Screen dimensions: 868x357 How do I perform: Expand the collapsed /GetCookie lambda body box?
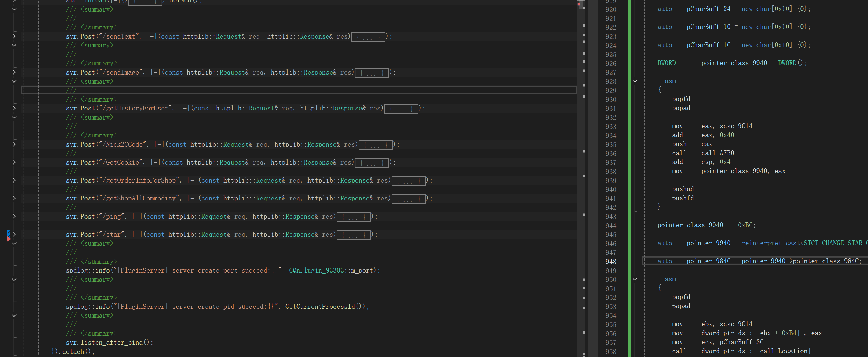pos(372,163)
